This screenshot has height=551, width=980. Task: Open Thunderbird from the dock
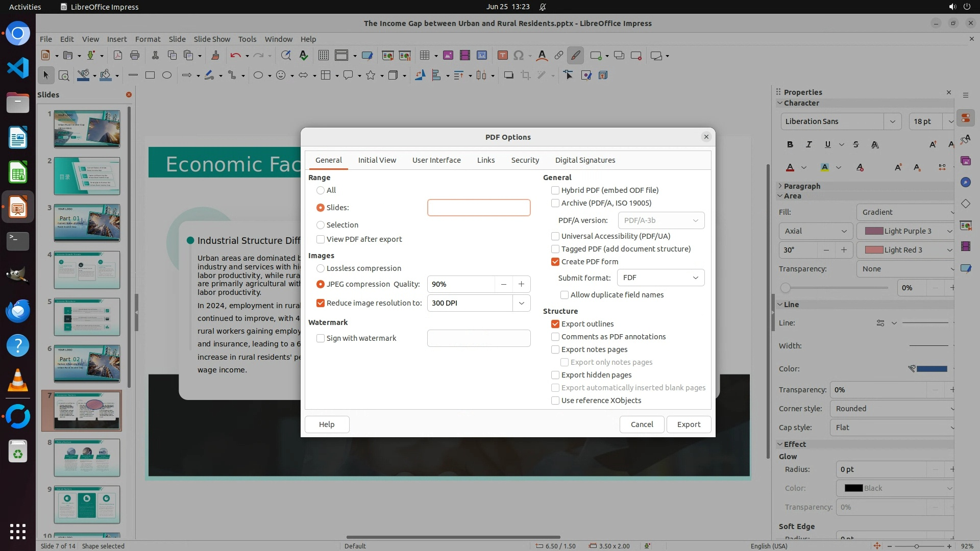(18, 311)
